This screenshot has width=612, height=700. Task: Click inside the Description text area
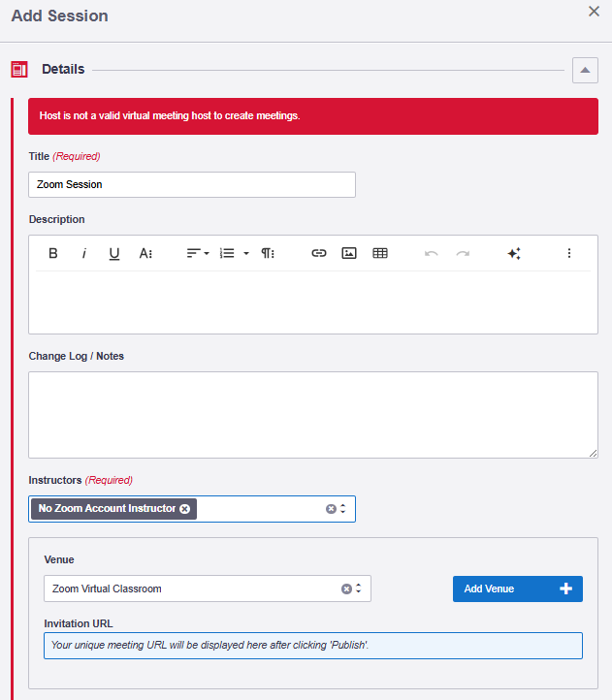[x=313, y=302]
